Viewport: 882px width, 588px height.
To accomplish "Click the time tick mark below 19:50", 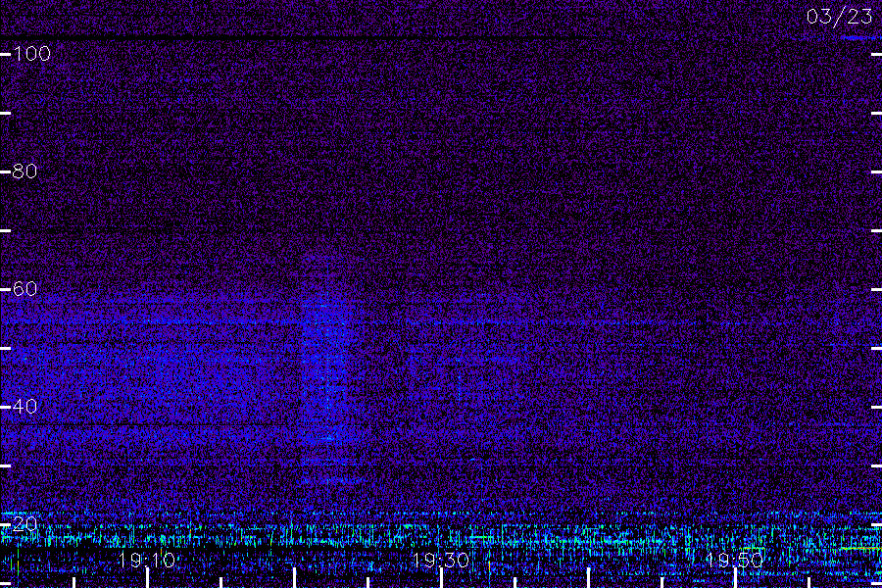I will pos(735,578).
